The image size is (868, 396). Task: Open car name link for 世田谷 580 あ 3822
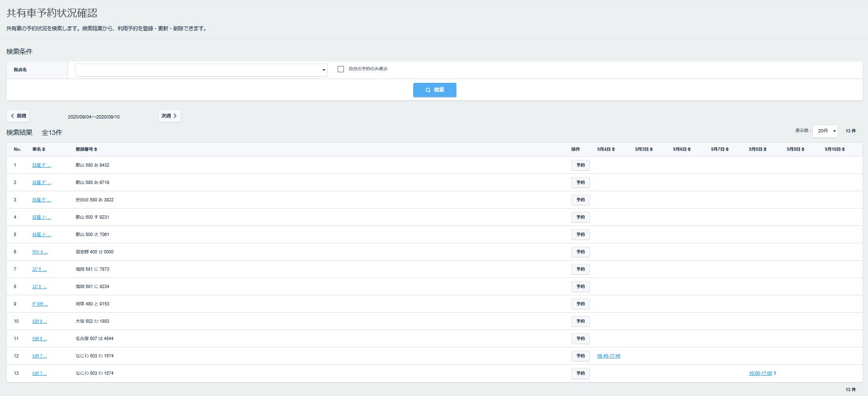click(41, 200)
